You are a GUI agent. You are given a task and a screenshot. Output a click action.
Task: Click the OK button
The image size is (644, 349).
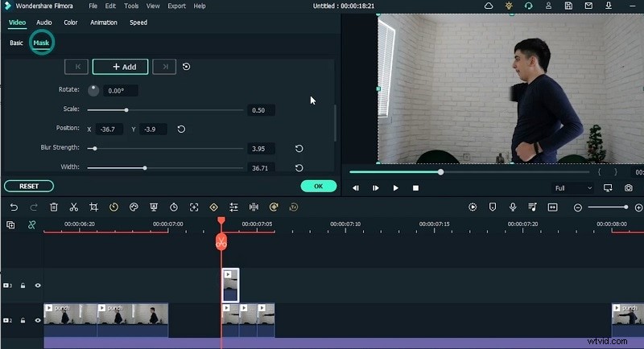click(318, 186)
